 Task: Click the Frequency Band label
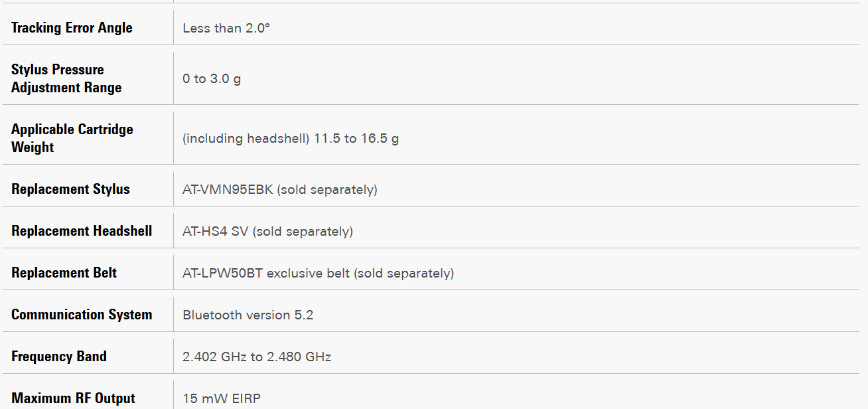[x=59, y=357]
